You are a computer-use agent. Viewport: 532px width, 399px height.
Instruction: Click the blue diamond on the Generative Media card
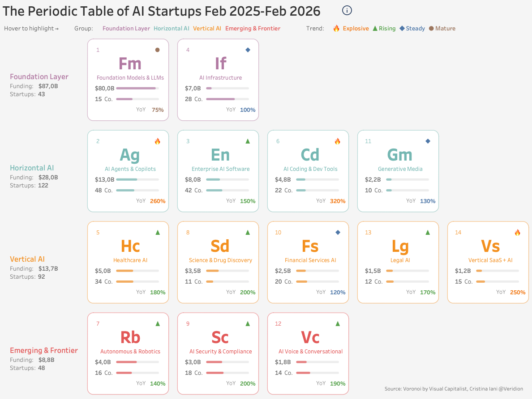428,141
